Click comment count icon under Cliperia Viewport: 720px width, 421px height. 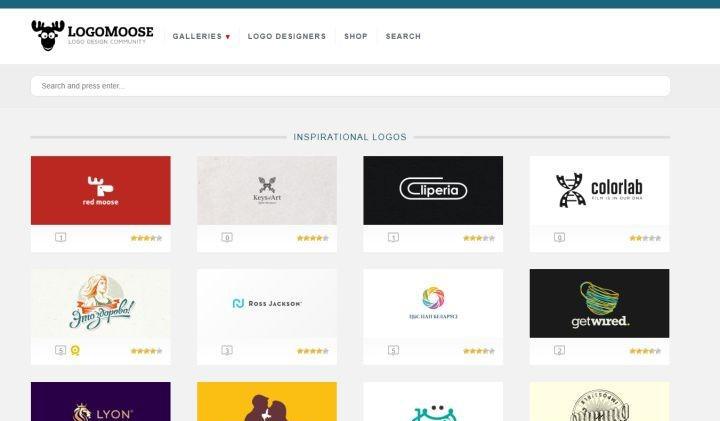click(x=393, y=237)
